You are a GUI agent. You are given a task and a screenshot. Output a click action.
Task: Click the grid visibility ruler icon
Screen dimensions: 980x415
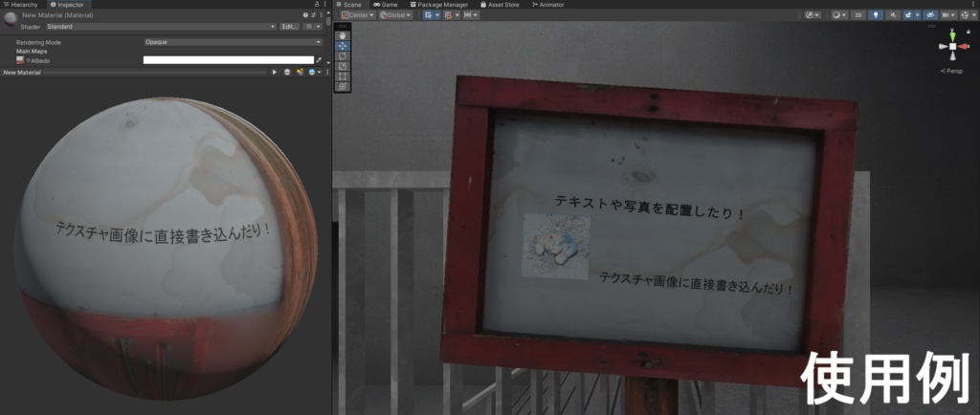[x=468, y=15]
